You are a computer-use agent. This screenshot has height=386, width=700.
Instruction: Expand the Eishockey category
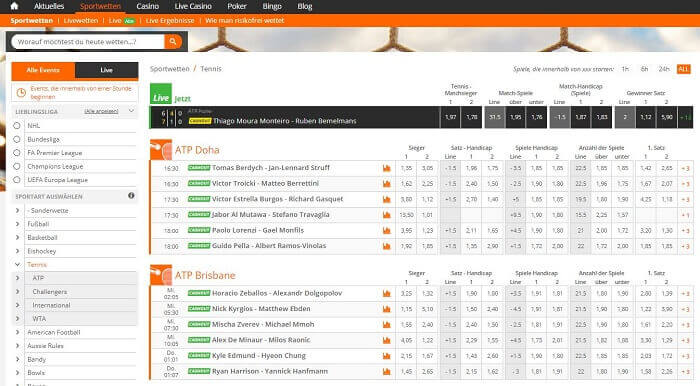(17, 251)
